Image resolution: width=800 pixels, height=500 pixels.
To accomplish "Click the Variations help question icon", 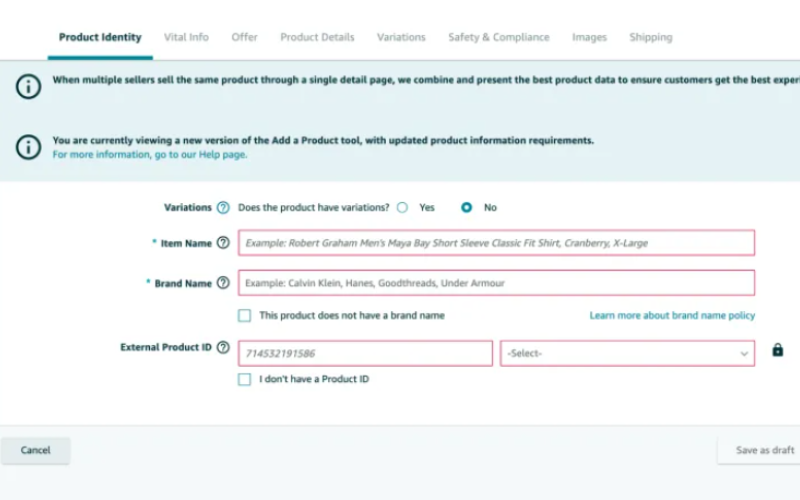I will point(223,208).
